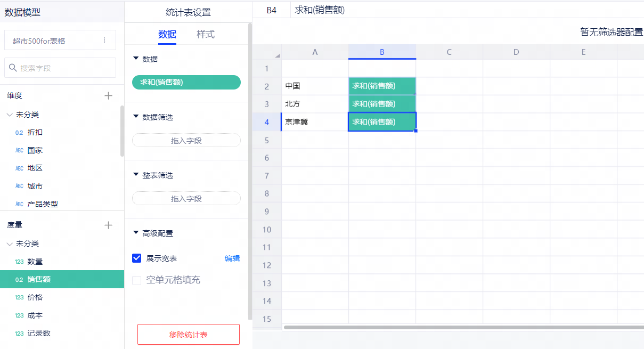This screenshot has width=644, height=349.
Task: Switch to the 样式 tab
Action: [x=206, y=34]
